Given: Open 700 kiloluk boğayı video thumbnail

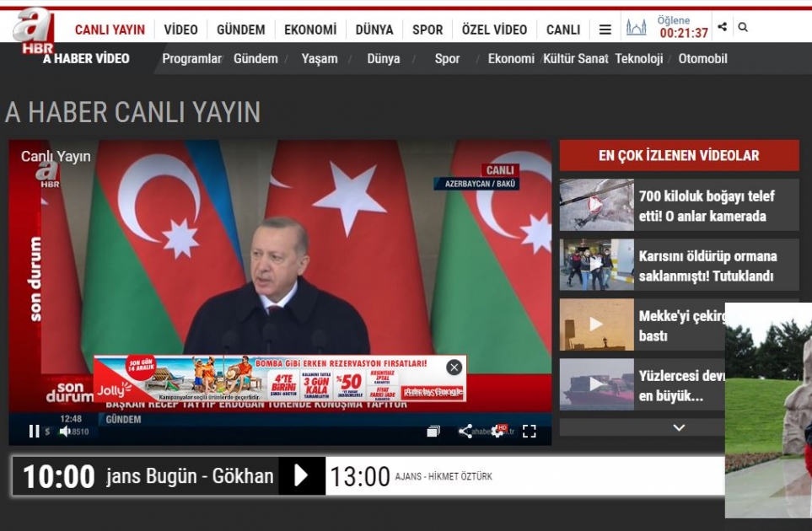Looking at the screenshot, I should [x=597, y=205].
